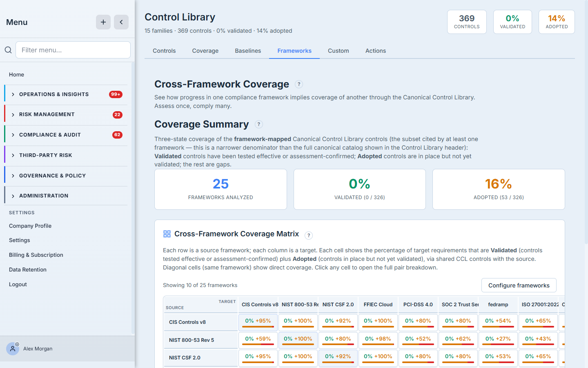Open CIS Controls v8 to NIST CSF 2.0 cell

(x=338, y=322)
